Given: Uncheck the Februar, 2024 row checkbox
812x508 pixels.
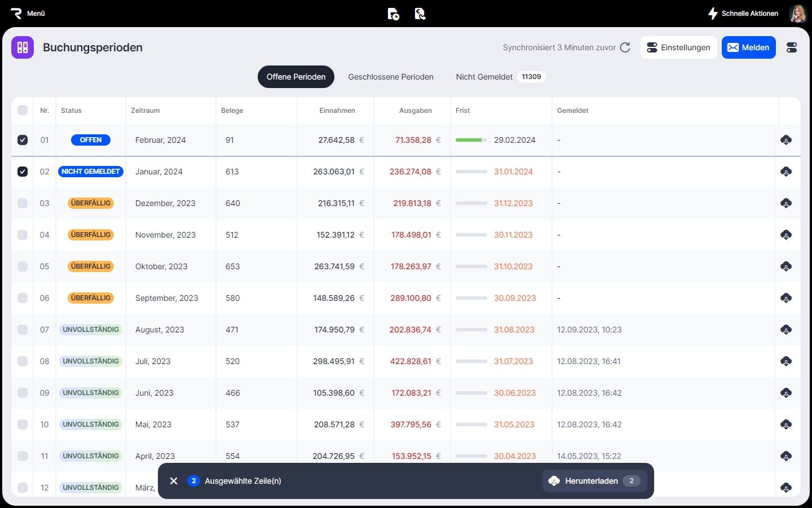Looking at the screenshot, I should tap(23, 140).
